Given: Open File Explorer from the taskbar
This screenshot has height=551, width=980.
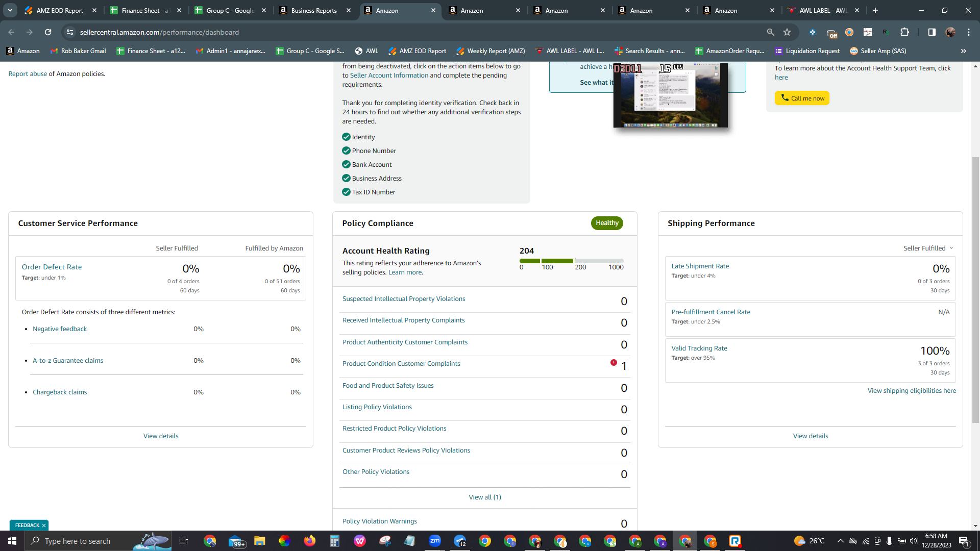Looking at the screenshot, I should click(x=260, y=541).
